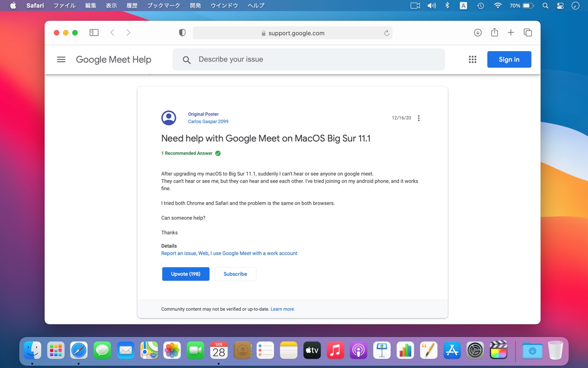Open Reminders from the Dock
The height and width of the screenshot is (368, 588).
tap(265, 350)
